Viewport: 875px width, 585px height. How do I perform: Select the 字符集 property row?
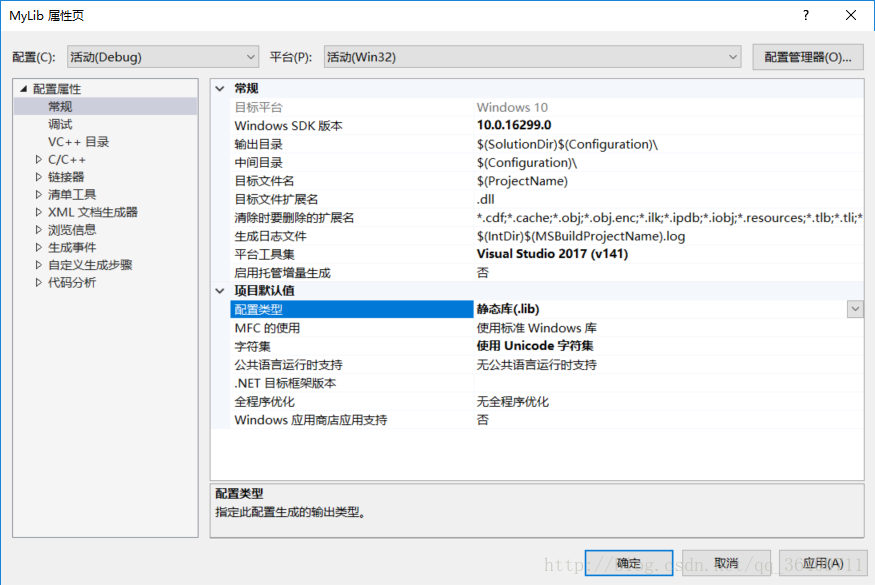(x=547, y=346)
